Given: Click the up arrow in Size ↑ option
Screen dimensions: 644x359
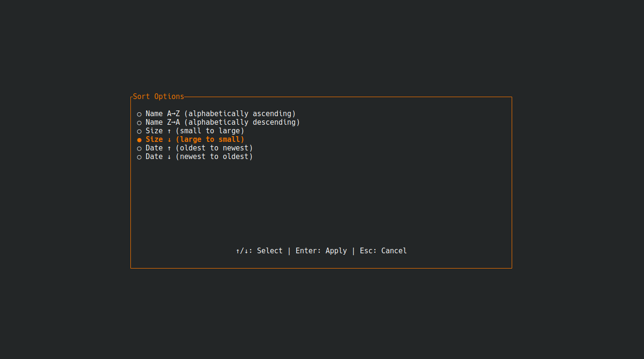Looking at the screenshot, I should pyautogui.click(x=169, y=130).
